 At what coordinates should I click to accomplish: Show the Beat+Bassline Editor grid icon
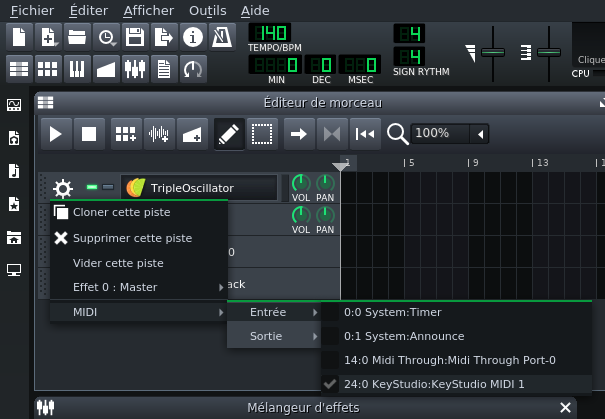coord(48,69)
